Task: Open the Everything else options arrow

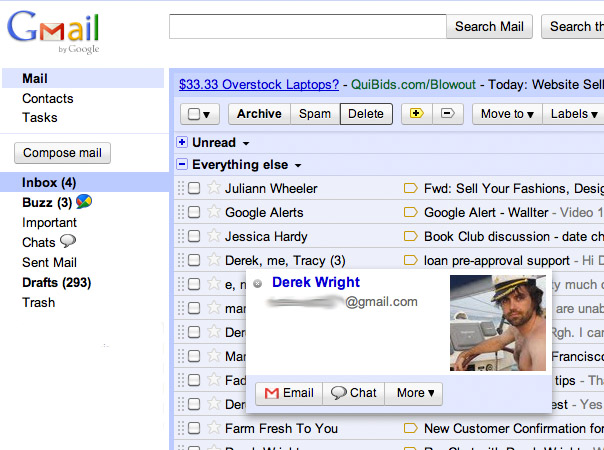Action: tap(298, 166)
